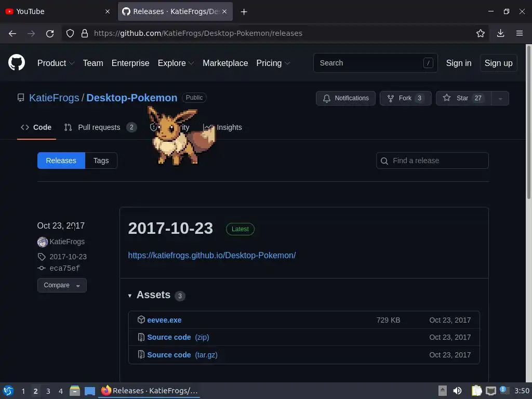The image size is (532, 399).
Task: Click the eevee.exe package icon
Action: tap(141, 320)
